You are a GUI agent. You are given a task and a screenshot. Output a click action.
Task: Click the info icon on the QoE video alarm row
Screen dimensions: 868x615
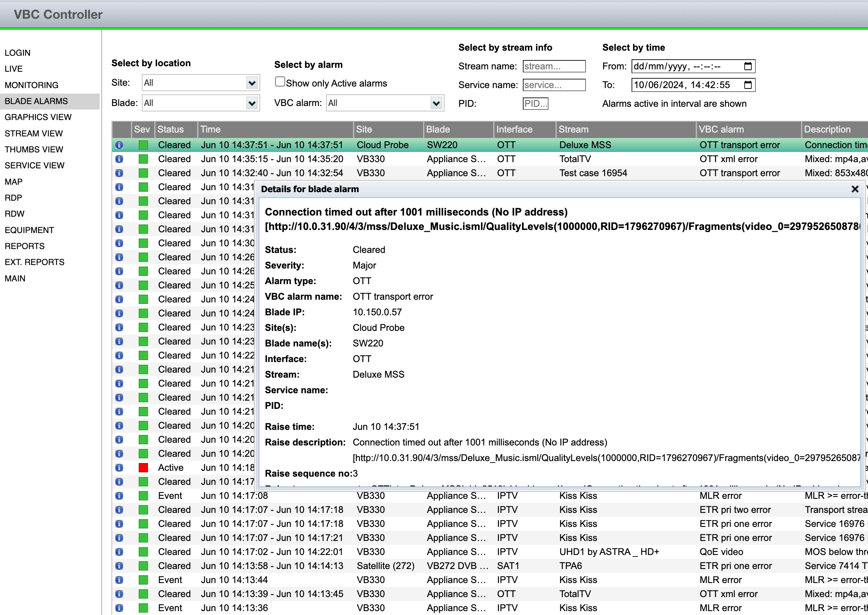pos(119,552)
